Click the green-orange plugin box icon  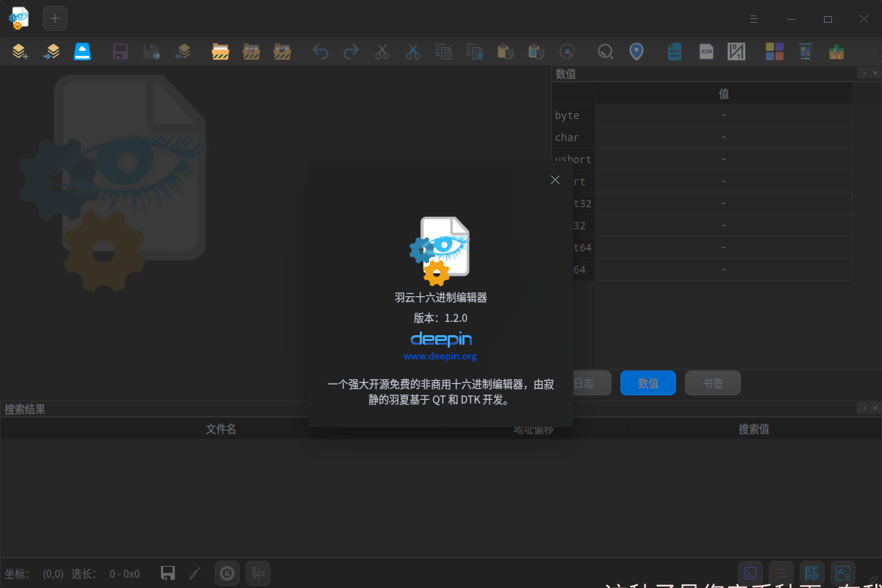click(836, 51)
